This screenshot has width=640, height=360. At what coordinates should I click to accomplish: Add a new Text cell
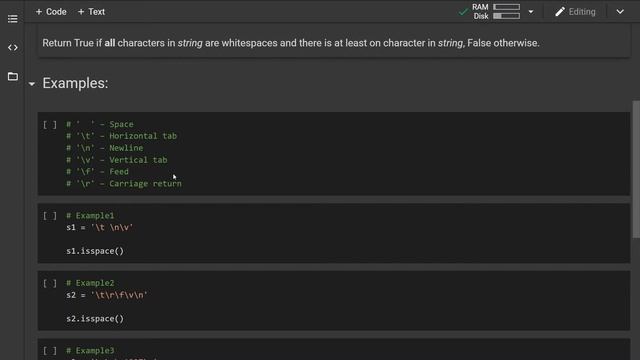91,12
